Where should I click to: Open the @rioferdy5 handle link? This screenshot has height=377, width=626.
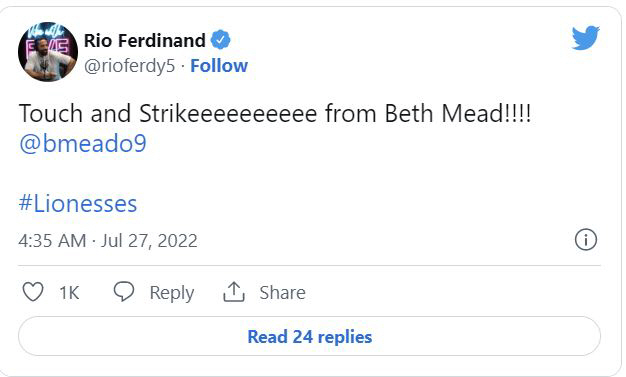click(129, 66)
